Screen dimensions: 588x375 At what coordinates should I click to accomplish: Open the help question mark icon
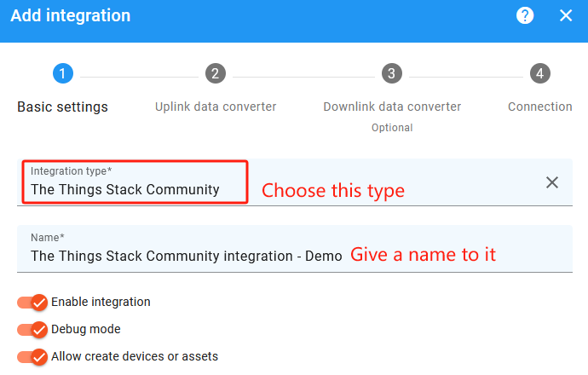525,15
